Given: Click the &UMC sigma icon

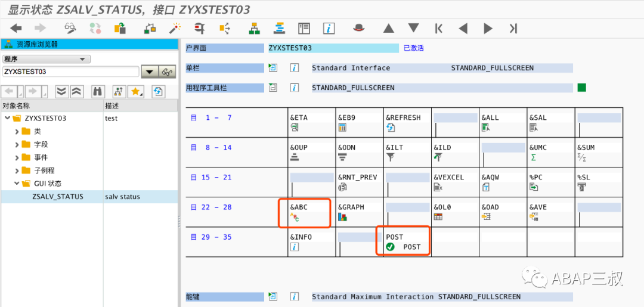Looking at the screenshot, I should 533,157.
